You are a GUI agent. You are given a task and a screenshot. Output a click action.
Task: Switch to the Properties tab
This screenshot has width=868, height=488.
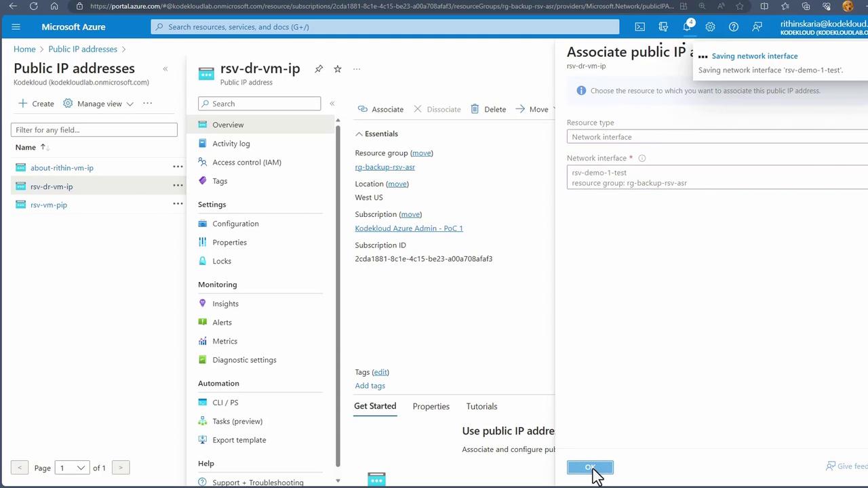click(431, 407)
